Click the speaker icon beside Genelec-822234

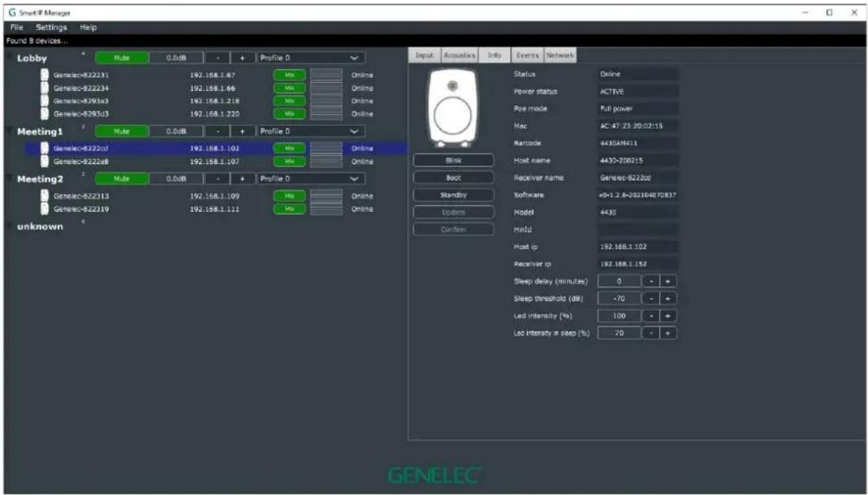tap(44, 88)
